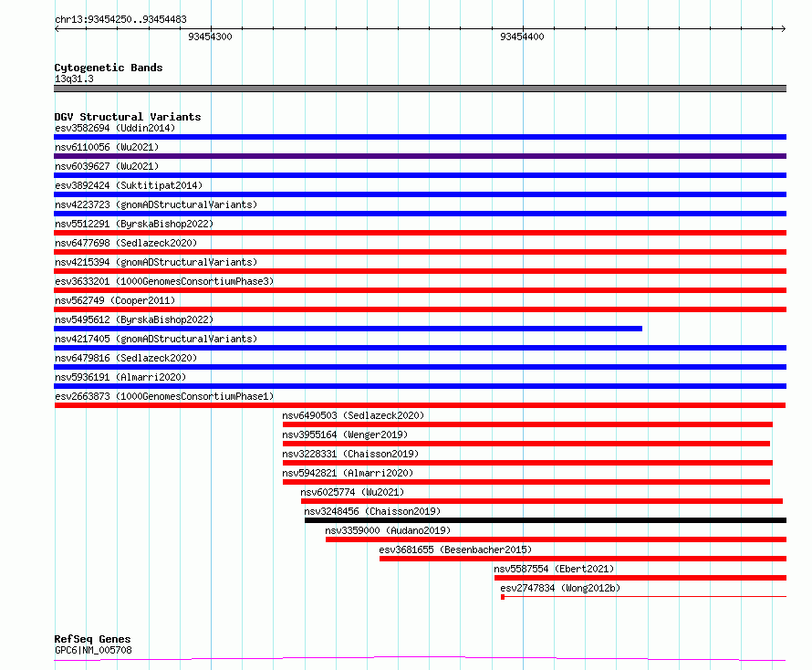Select nsv5512291 (ByrskaBishop2022) label
This screenshot has height=670, width=812.
tap(134, 224)
